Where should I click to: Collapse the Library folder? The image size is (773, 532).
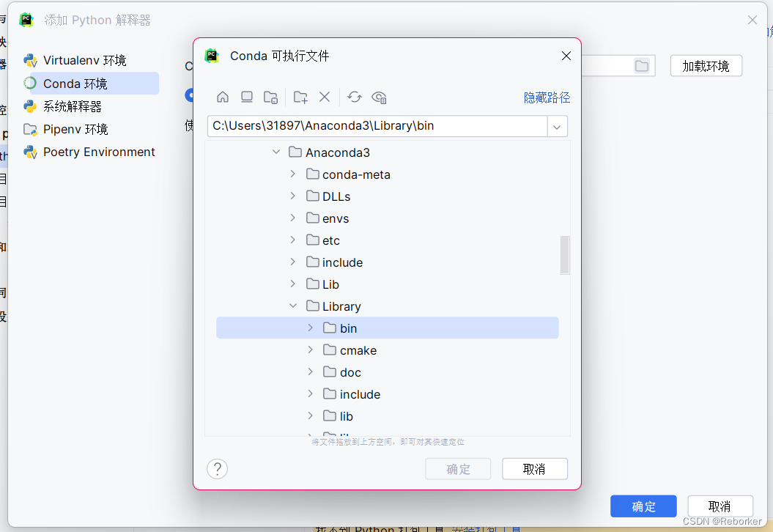[x=293, y=306]
